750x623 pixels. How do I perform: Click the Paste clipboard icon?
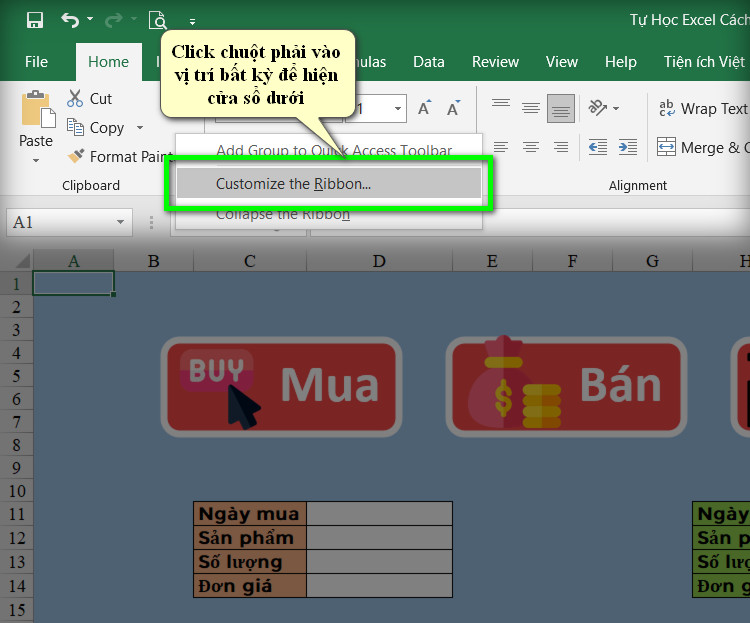coord(37,110)
